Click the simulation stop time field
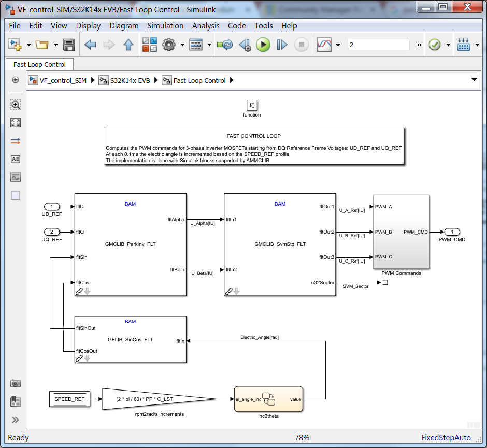487x448 pixels. point(378,45)
